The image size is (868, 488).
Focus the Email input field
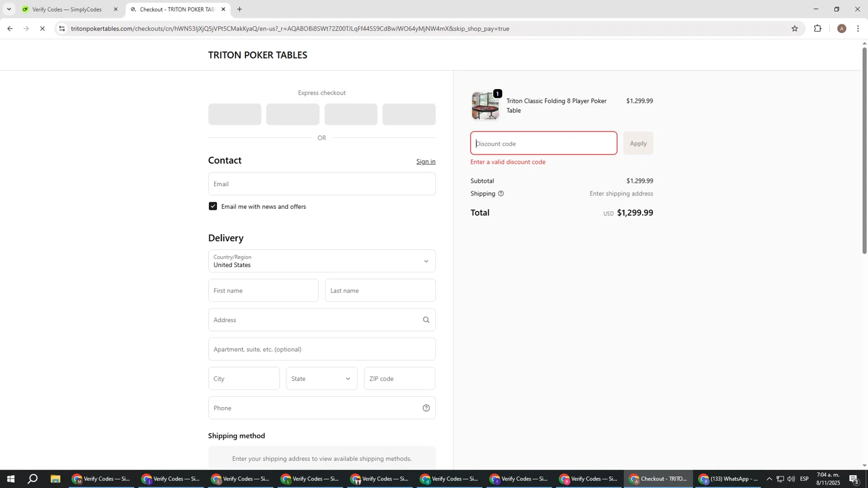point(322,184)
